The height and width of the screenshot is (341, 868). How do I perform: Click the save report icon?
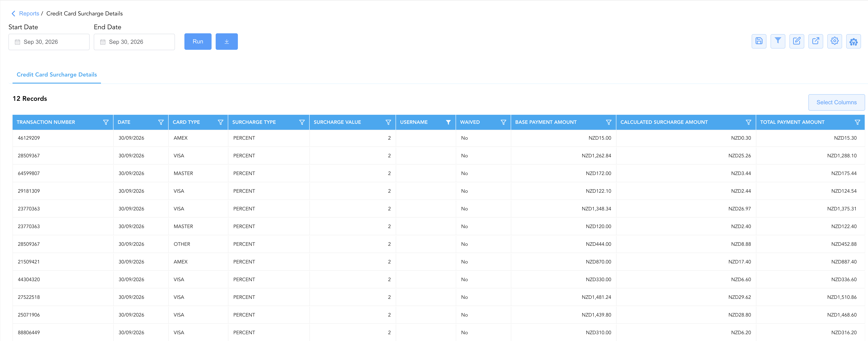[759, 41]
